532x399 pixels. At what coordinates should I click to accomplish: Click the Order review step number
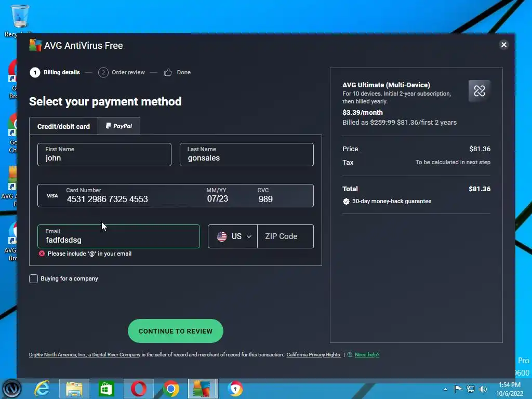point(103,72)
